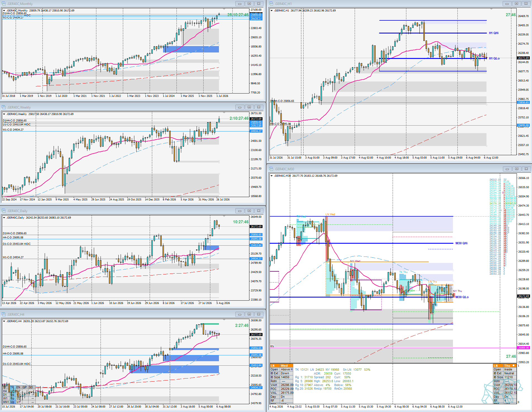Select the 'M30 QHi' line label
Screen dimensions: 532x412
pyautogui.click(x=461, y=243)
